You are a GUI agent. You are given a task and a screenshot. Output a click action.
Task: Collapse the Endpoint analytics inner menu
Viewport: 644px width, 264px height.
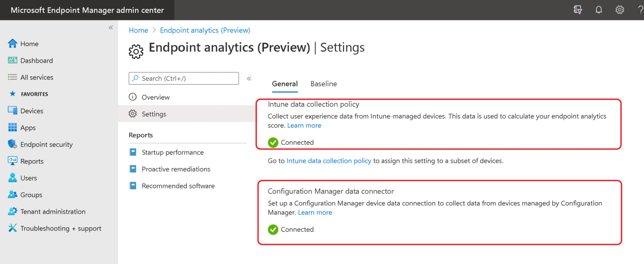[249, 78]
